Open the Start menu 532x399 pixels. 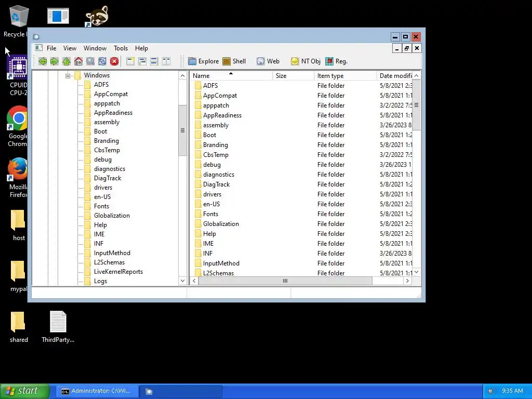25,391
